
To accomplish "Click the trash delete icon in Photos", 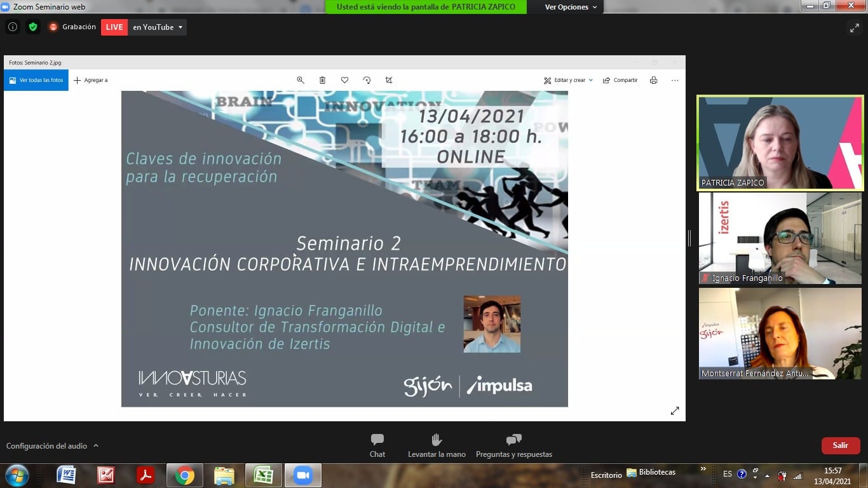I will click(322, 80).
